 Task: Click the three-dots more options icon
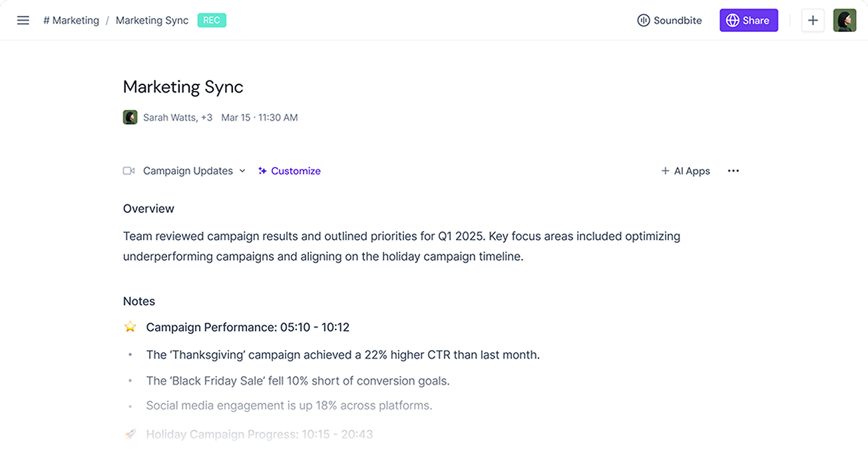point(733,171)
